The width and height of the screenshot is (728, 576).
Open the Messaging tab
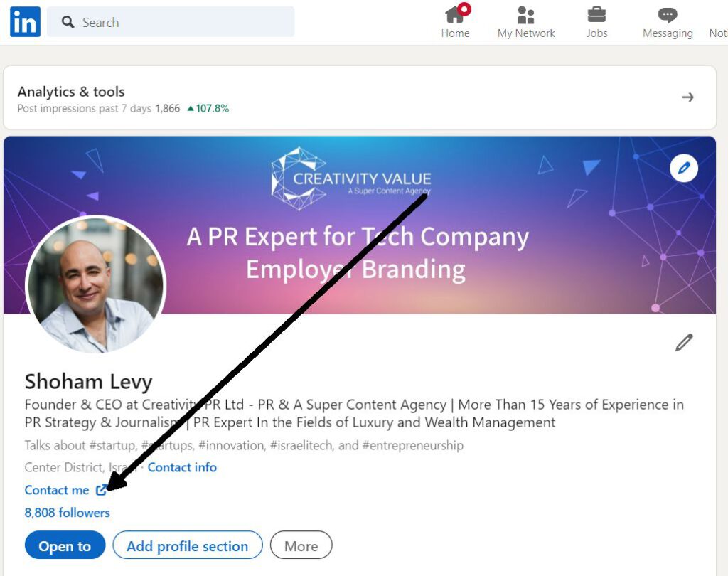pyautogui.click(x=668, y=21)
